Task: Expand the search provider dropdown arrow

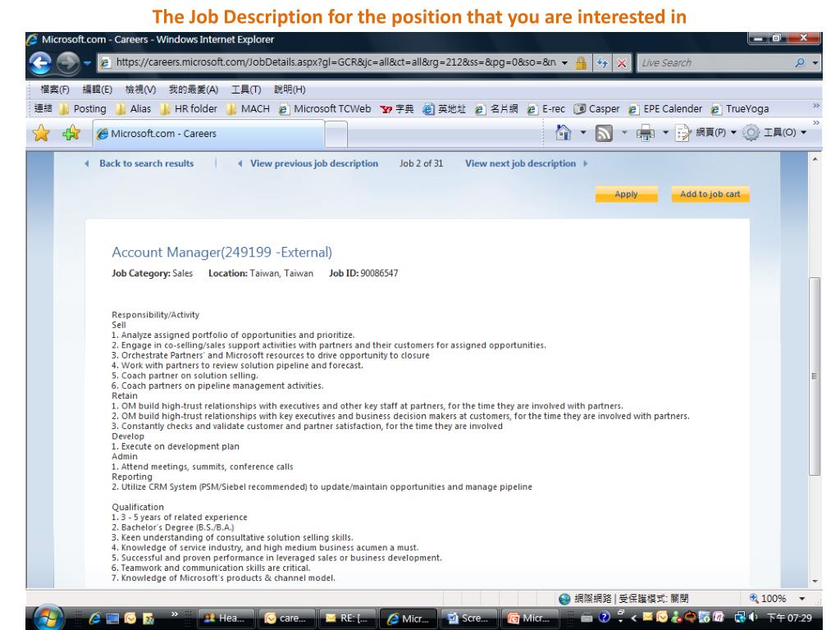Action: point(815,62)
